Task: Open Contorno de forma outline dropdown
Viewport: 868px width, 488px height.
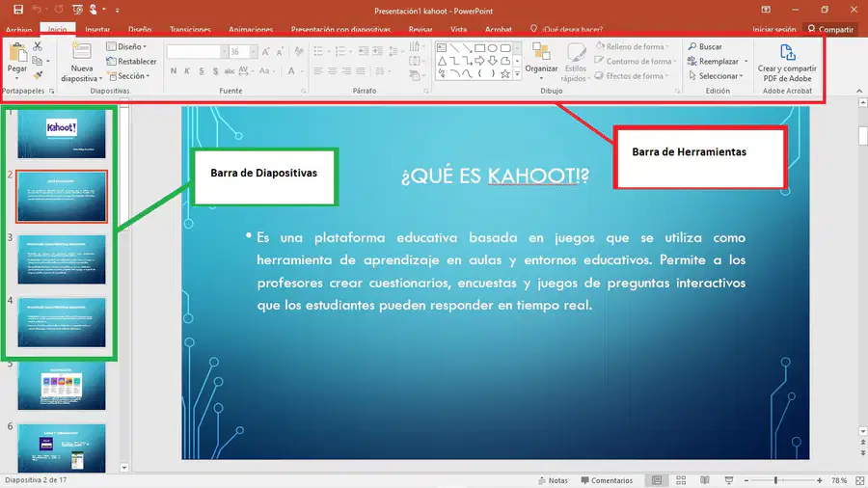Action: click(636, 62)
